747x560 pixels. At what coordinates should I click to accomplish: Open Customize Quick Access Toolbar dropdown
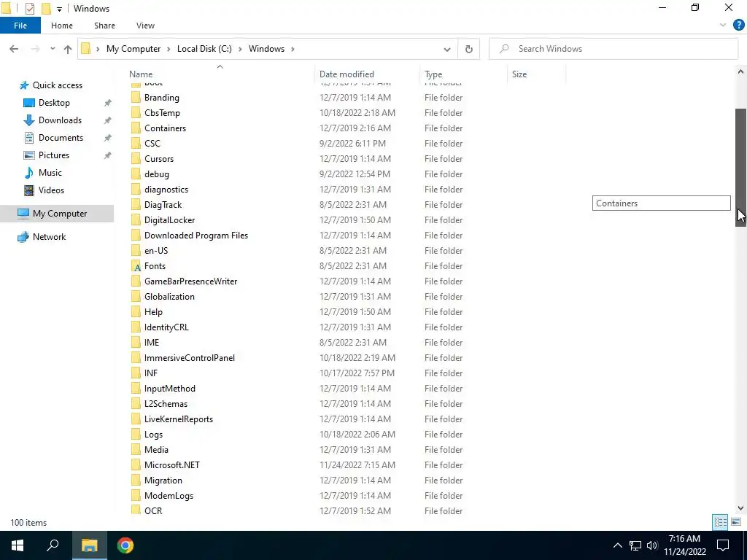tap(59, 9)
